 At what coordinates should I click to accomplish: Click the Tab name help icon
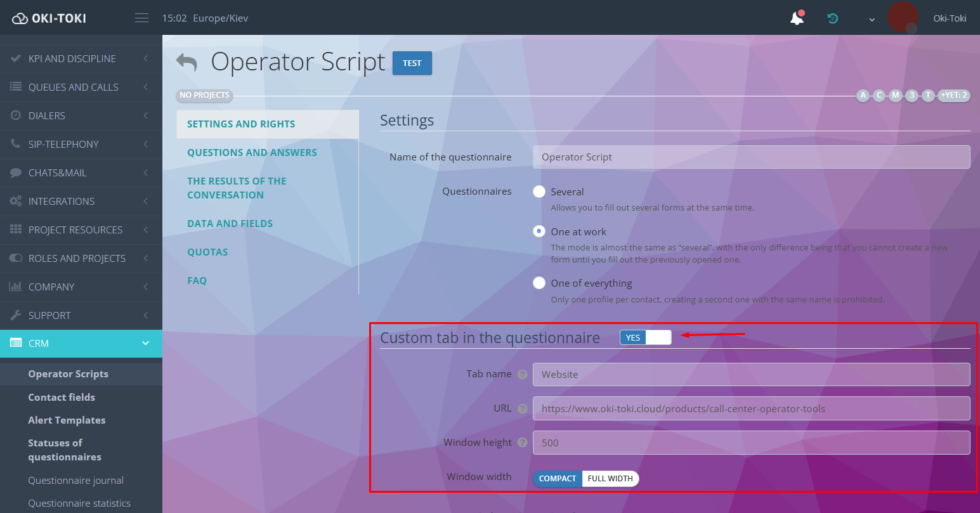click(523, 374)
